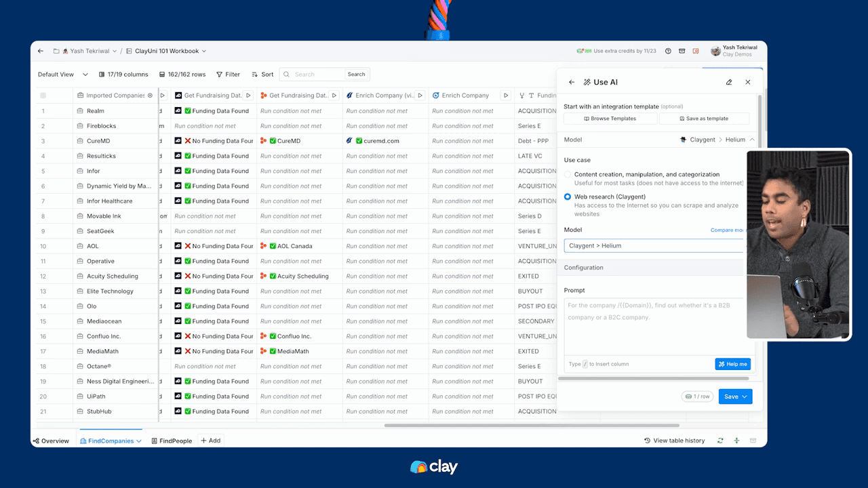Click the Debt - PPP funding cell
This screenshot has width=868, height=488.
coord(536,141)
